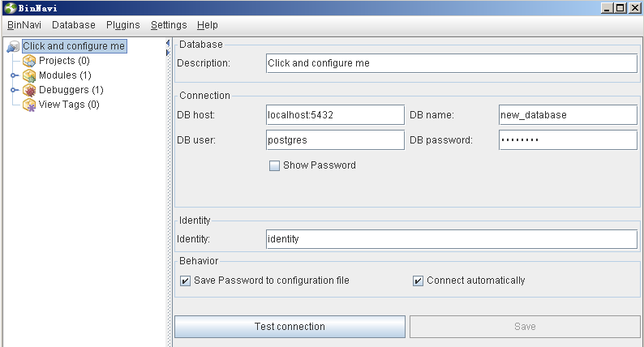Expand the Debuggers (1) tree node
The height and width of the screenshot is (347, 644).
click(x=14, y=89)
